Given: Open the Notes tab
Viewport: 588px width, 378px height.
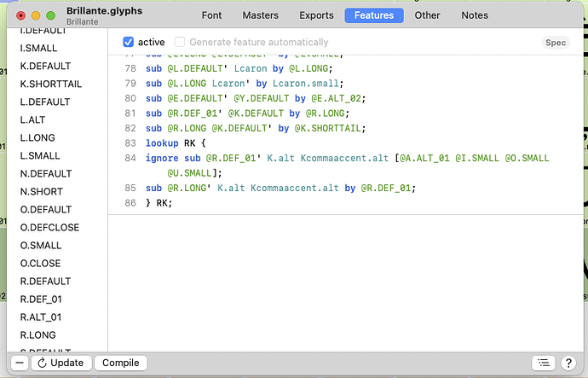Looking at the screenshot, I should point(475,15).
